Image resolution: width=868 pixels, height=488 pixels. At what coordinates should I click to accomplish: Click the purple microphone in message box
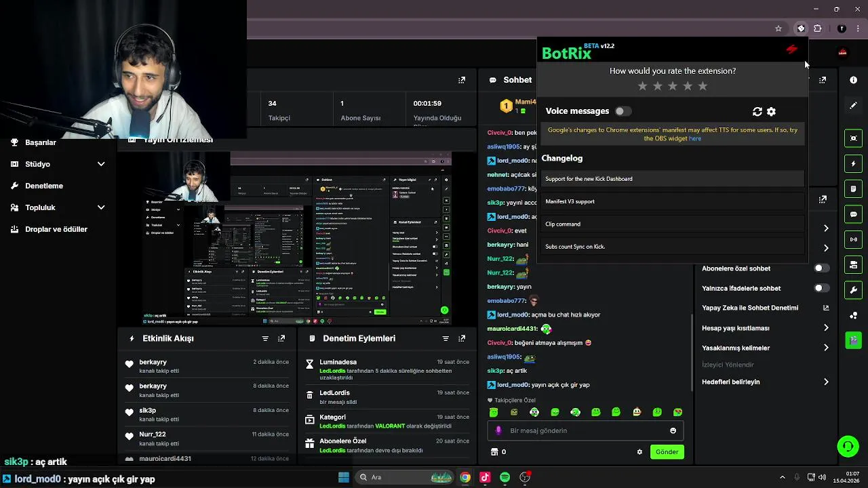(x=498, y=430)
